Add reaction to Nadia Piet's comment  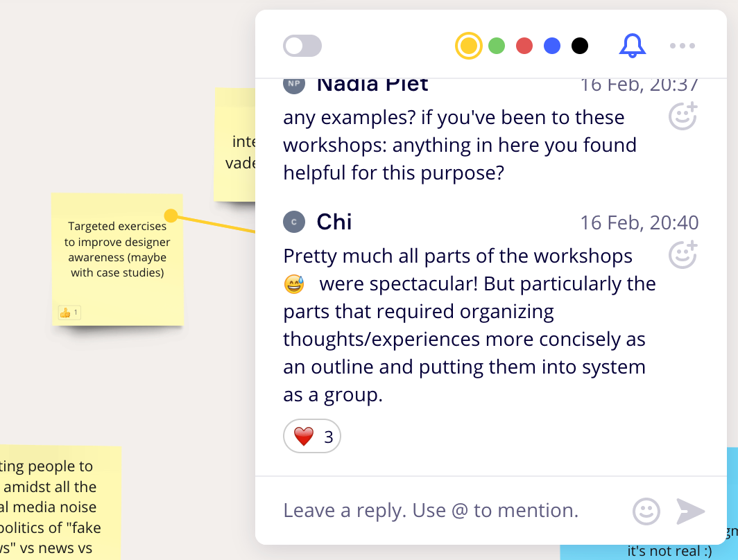683,116
